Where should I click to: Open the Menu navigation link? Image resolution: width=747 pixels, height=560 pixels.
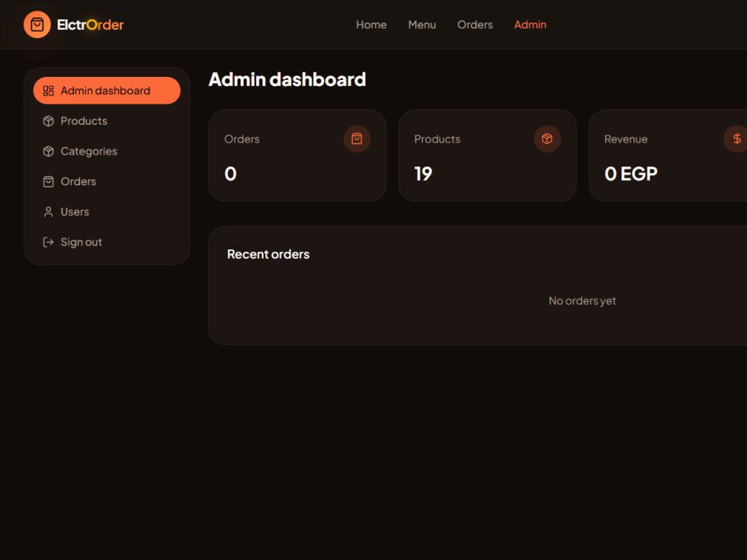(421, 25)
